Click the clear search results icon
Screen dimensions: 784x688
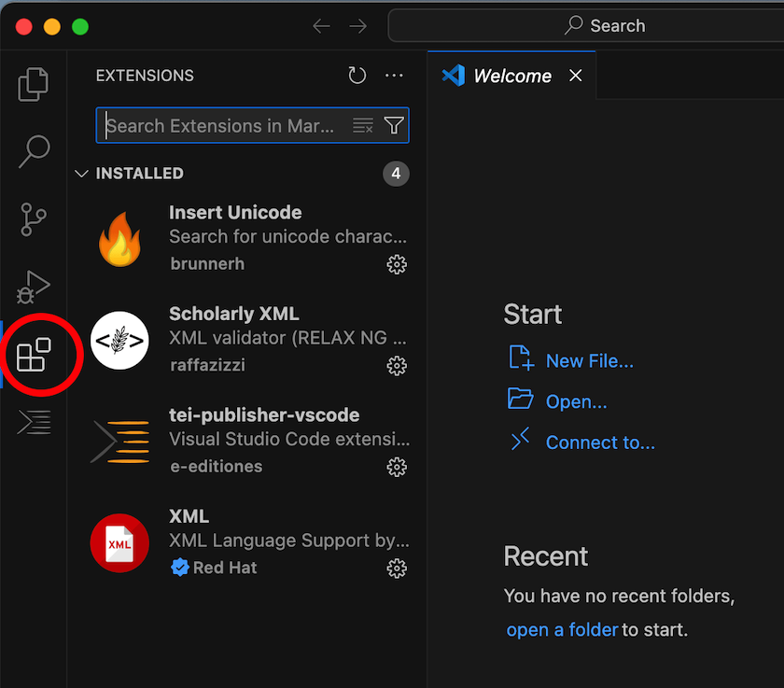(362, 124)
